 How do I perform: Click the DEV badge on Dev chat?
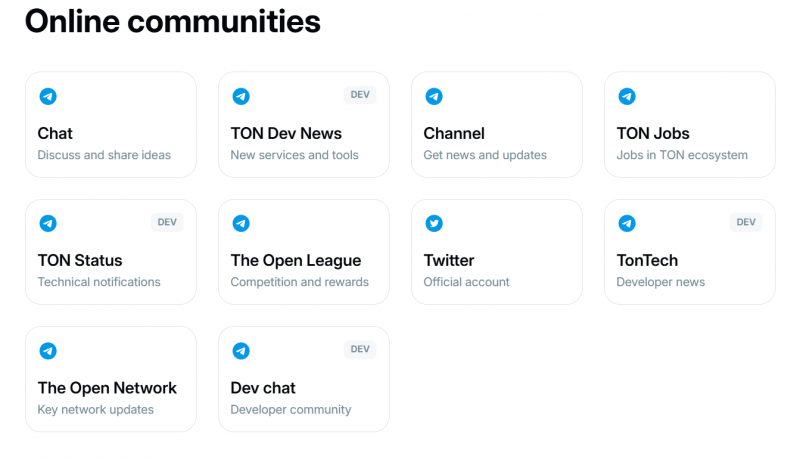coord(360,349)
